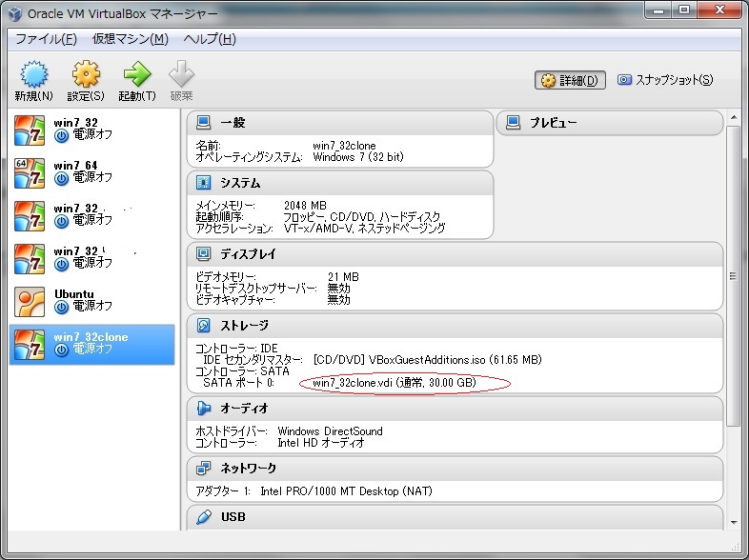Screen dimensions: 749x560
Task: Click the システム section header title
Action: click(x=240, y=183)
